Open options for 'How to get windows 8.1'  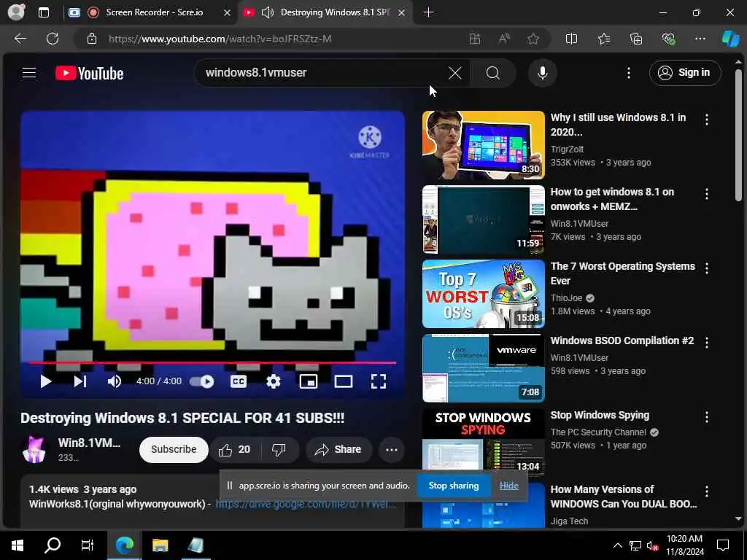[x=706, y=194]
